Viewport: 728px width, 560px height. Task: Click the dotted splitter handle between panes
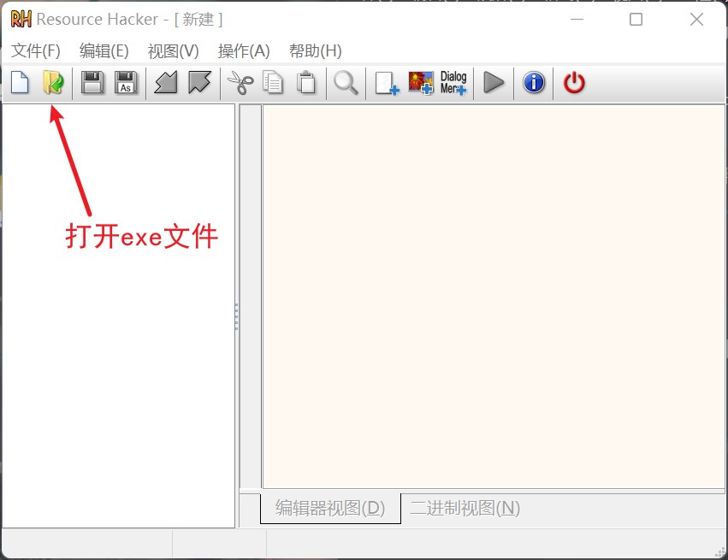[x=237, y=316]
